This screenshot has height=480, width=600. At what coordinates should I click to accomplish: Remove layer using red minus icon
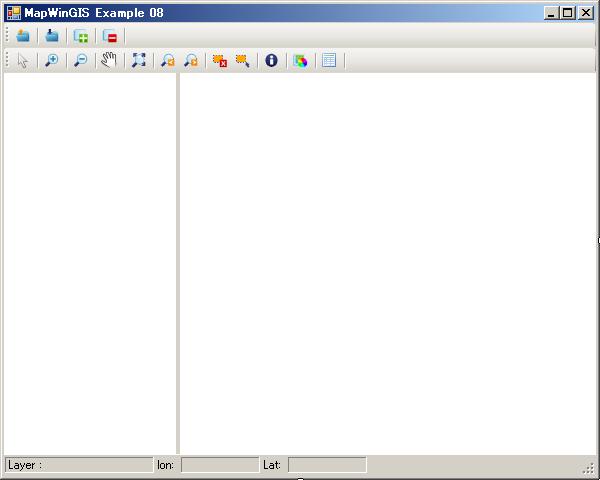[110, 36]
